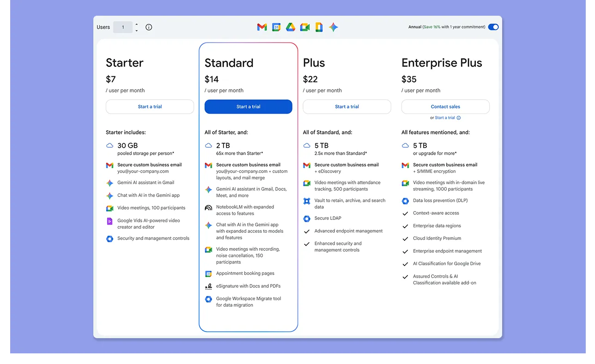Click the Secure LDAP shield icon
Image resolution: width=595 pixels, height=364 pixels.
point(306,218)
